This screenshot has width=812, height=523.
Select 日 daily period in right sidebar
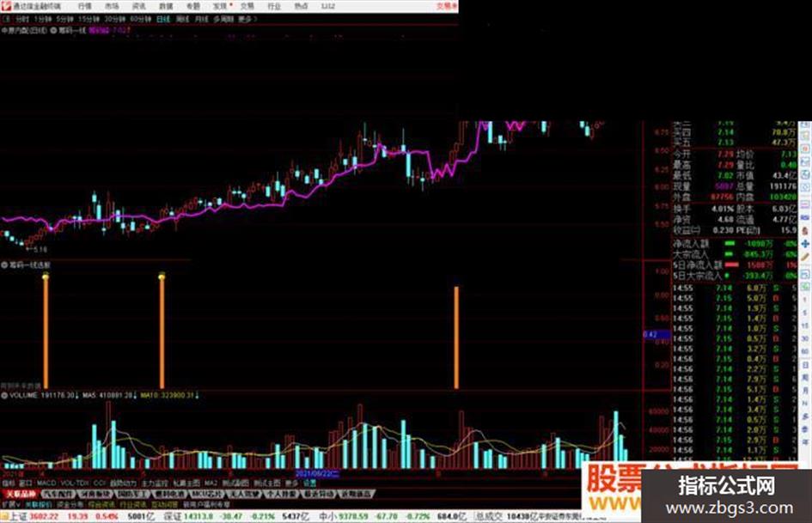(805, 364)
